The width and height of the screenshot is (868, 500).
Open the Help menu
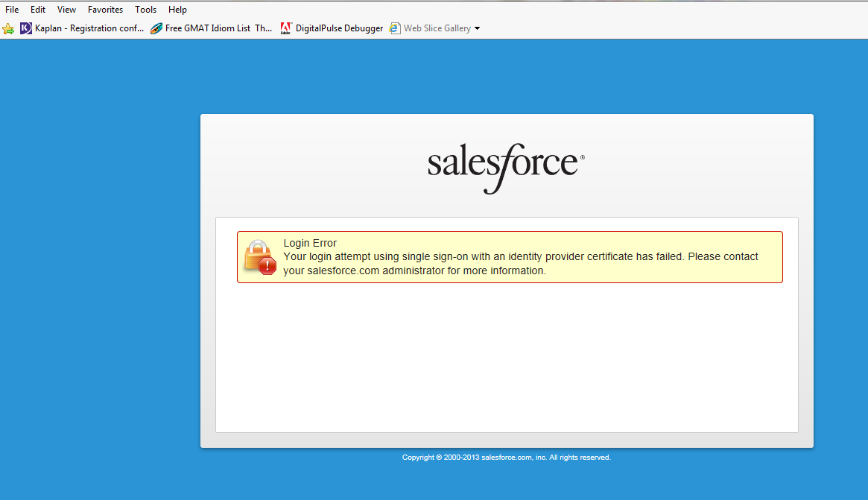pos(177,10)
